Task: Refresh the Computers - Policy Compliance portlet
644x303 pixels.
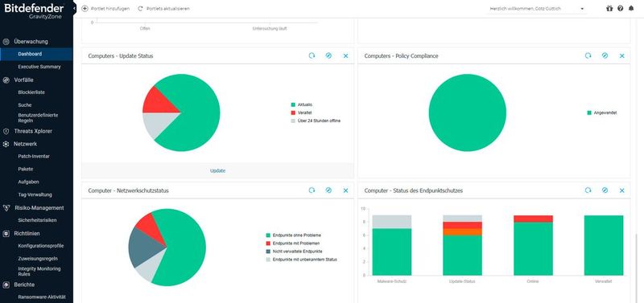Action: coord(588,55)
